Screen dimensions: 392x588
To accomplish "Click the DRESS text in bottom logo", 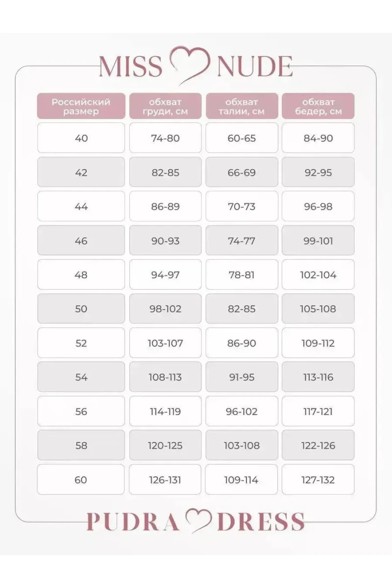I will (x=260, y=521).
